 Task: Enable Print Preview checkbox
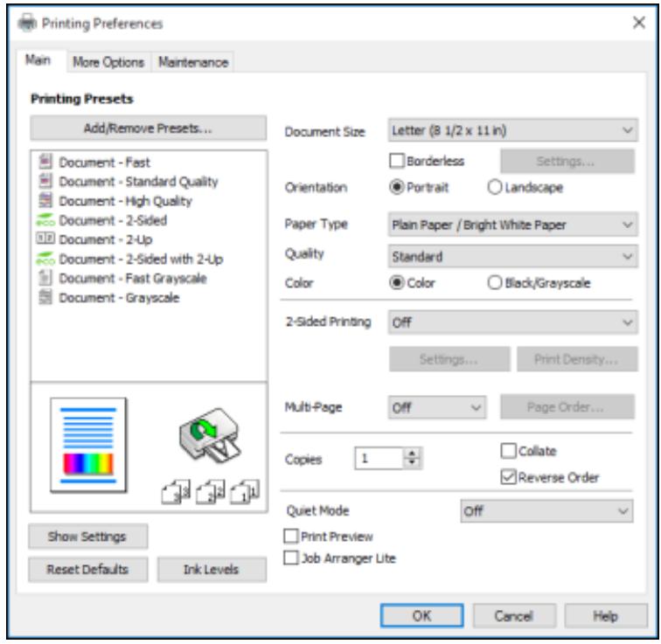click(291, 537)
